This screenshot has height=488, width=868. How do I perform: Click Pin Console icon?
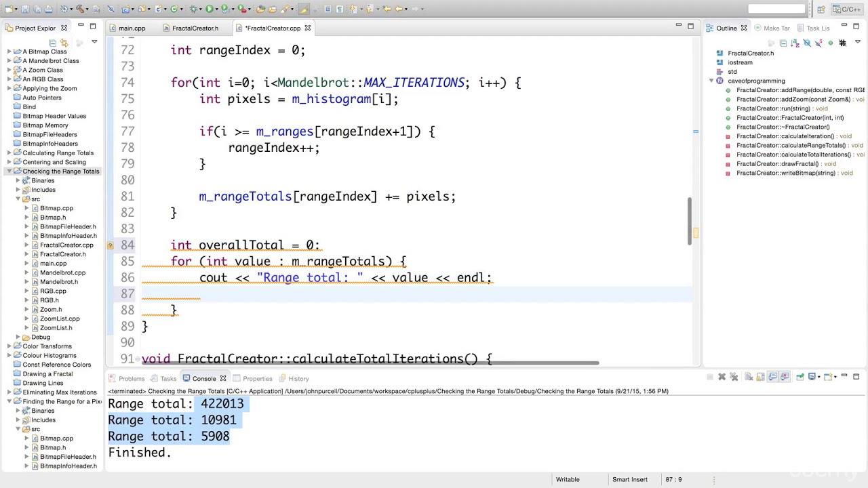pyautogui.click(x=800, y=377)
